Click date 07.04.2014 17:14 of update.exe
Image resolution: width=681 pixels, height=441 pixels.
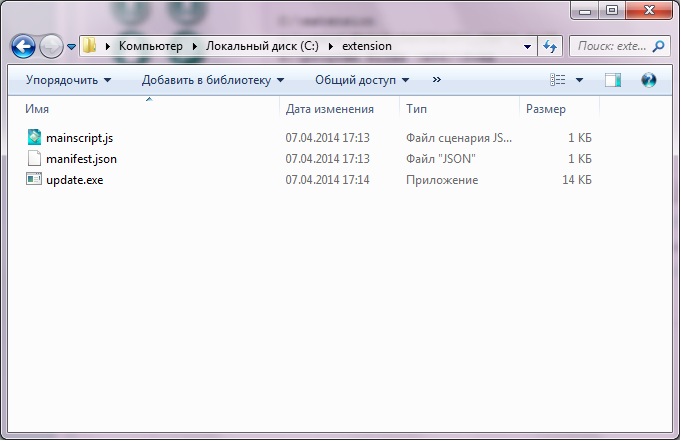[327, 180]
